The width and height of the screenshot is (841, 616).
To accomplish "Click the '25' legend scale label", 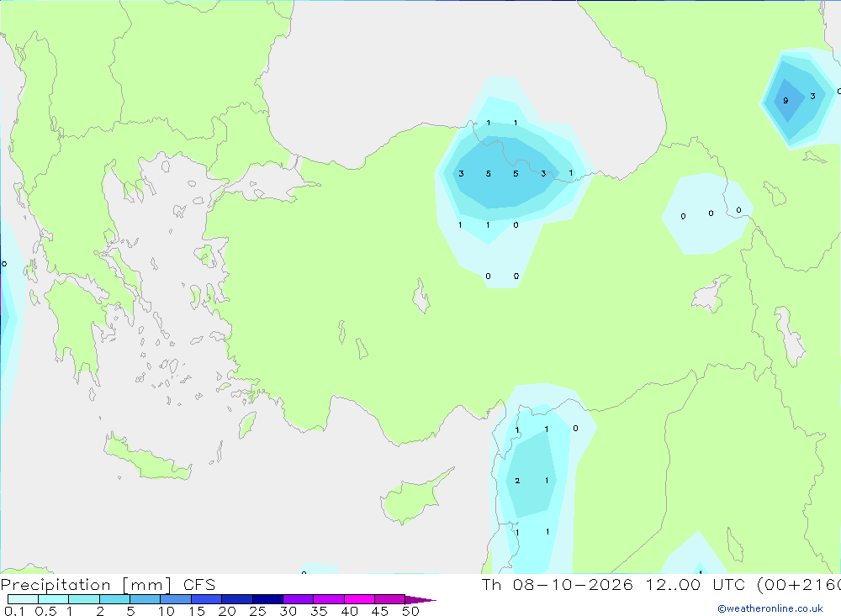I will [258, 611].
